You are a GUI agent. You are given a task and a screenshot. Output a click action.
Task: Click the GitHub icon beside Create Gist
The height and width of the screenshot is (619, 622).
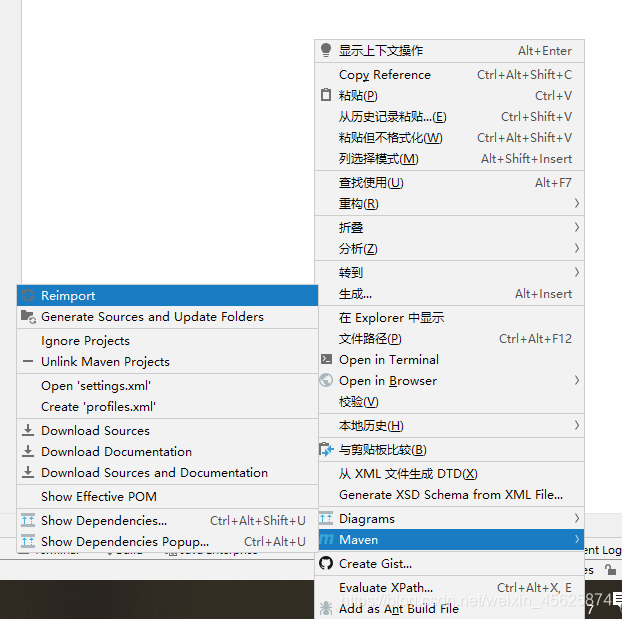point(326,563)
